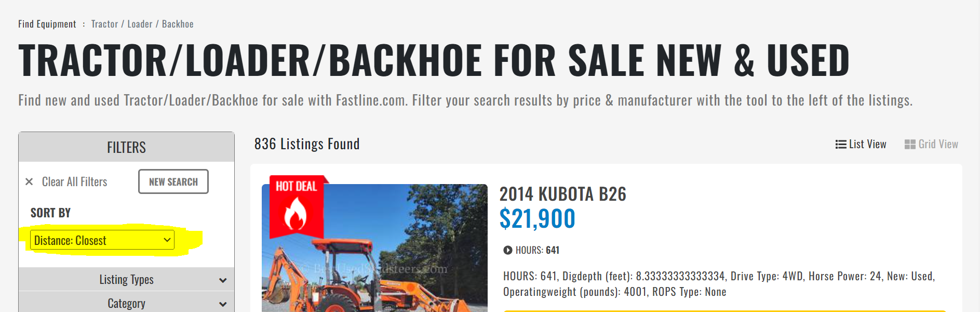Screen dimensions: 980x312
Task: Click the List View list icon
Action: coord(840,144)
